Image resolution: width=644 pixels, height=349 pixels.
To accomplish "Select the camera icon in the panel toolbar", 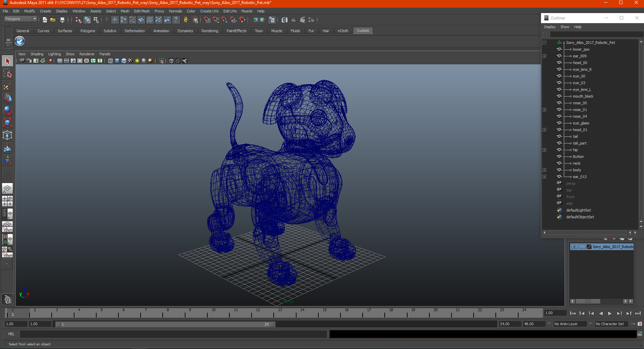I will pyautogui.click(x=22, y=61).
